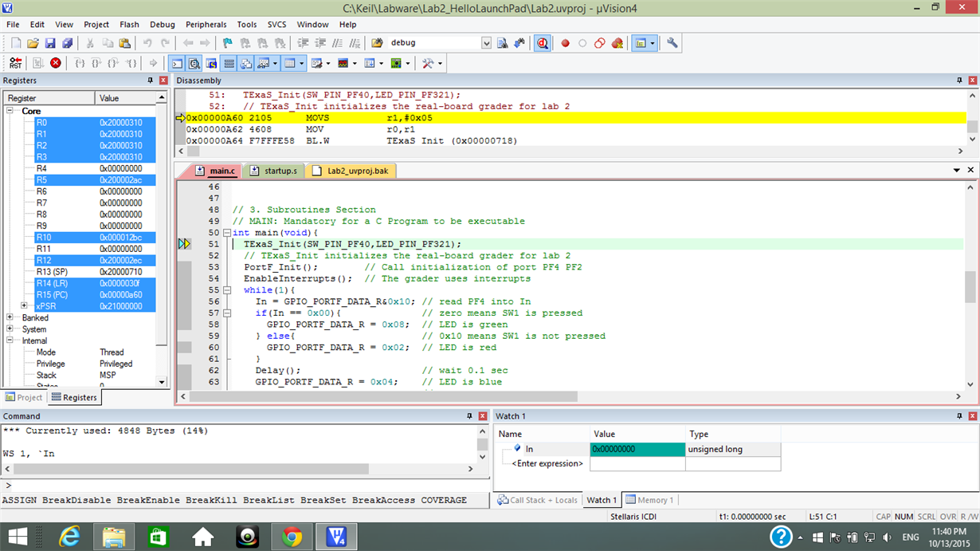
Task: Stop program execution with the red X
Action: (x=56, y=63)
